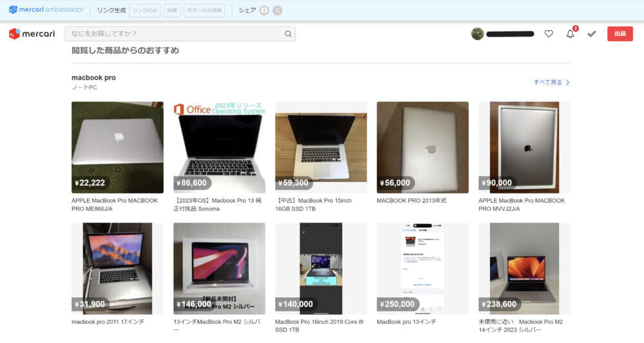
Task: Click the 画像 link generation button
Action: click(172, 10)
